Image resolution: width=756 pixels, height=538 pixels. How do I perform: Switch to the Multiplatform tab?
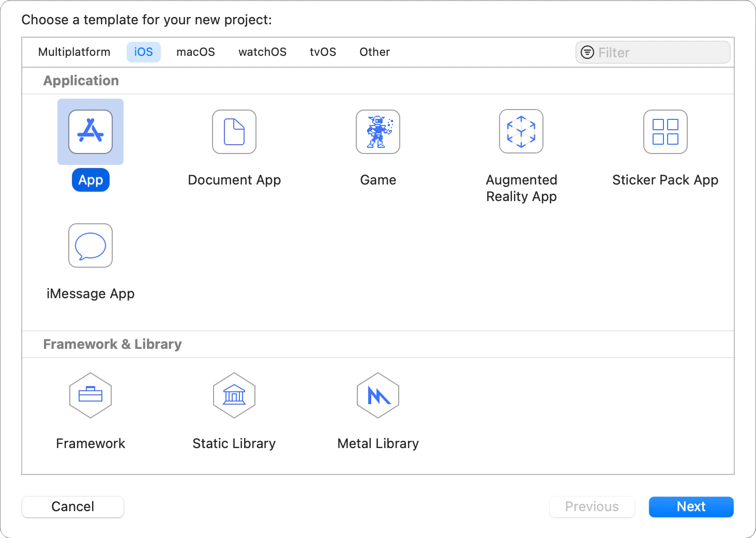pyautogui.click(x=74, y=52)
